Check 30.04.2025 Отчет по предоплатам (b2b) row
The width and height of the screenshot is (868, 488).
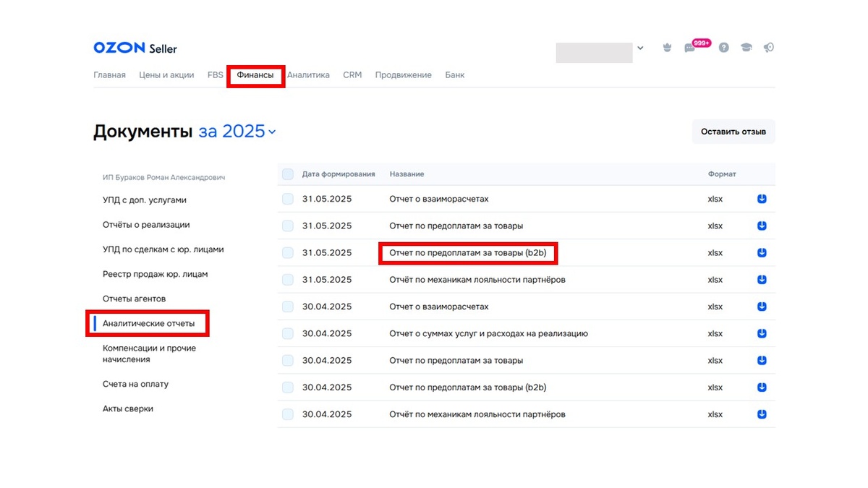pos(288,388)
